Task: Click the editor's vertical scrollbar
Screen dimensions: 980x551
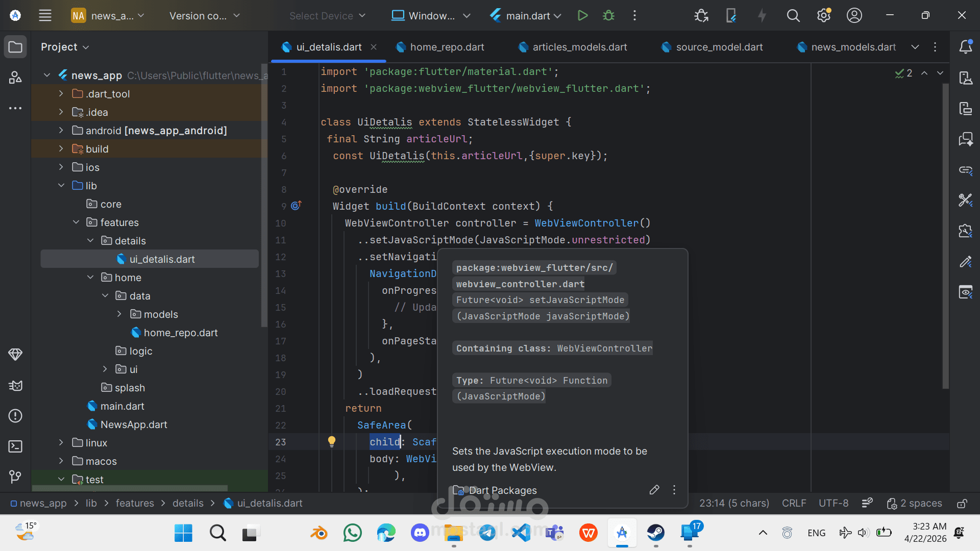Action: tap(945, 235)
